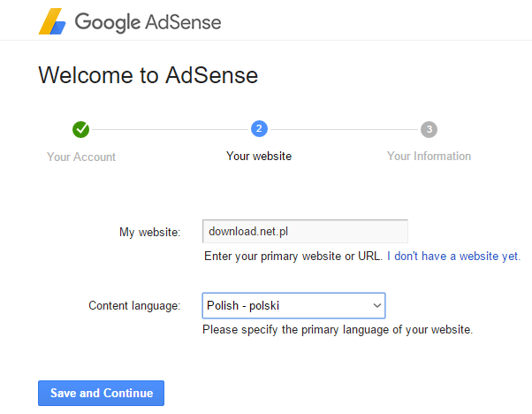532x414 pixels.
Task: Click the progress line between steps one and two
Action: (x=170, y=129)
